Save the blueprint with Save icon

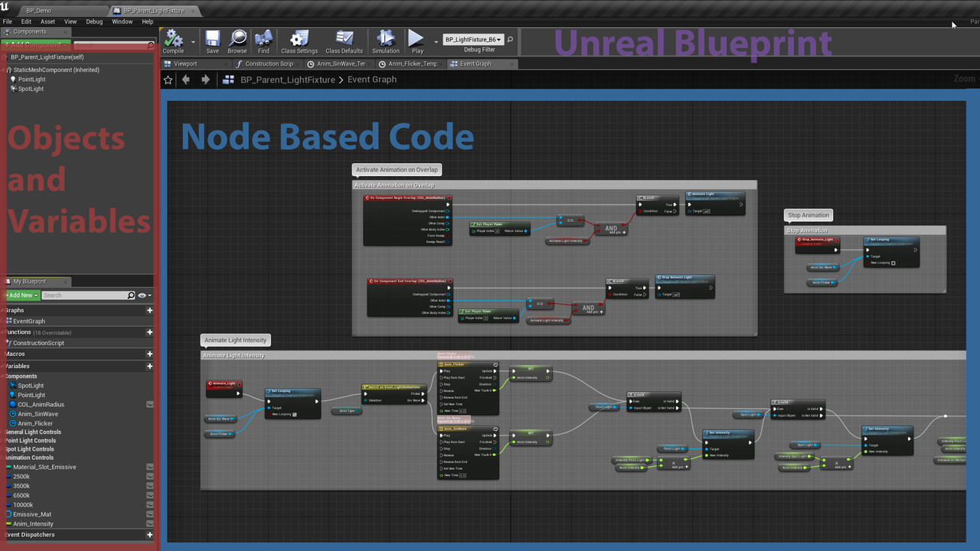click(x=212, y=41)
